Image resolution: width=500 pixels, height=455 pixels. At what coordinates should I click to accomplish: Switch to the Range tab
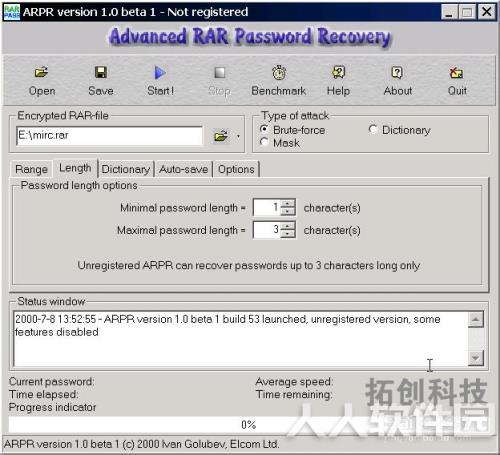[31, 169]
